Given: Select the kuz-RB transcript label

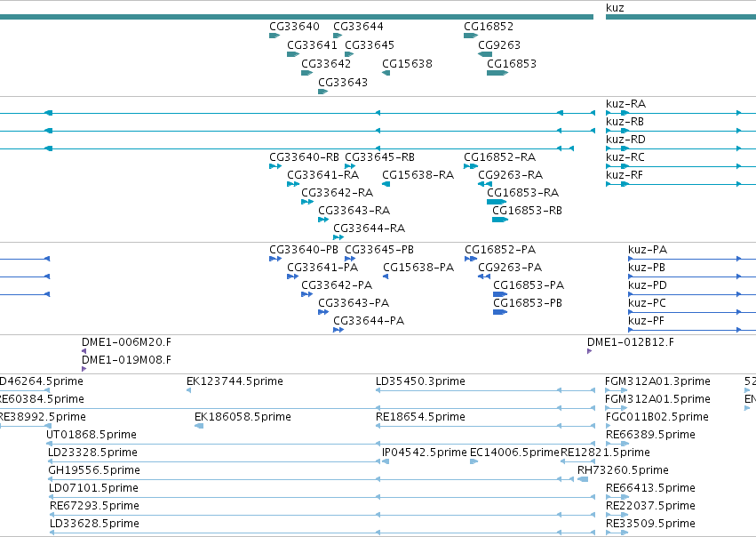Looking at the screenshot, I should pyautogui.click(x=625, y=122).
